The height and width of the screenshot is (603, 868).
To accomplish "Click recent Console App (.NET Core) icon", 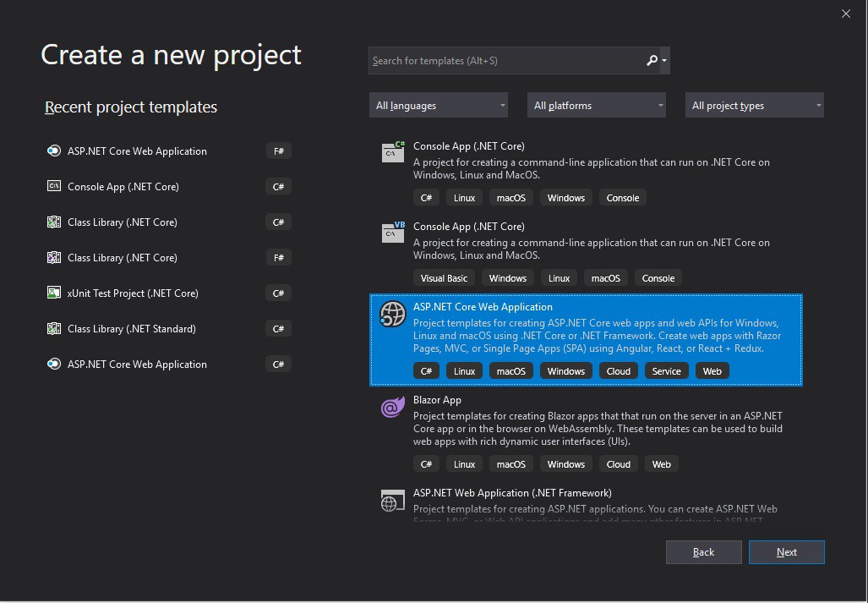I will tap(54, 187).
